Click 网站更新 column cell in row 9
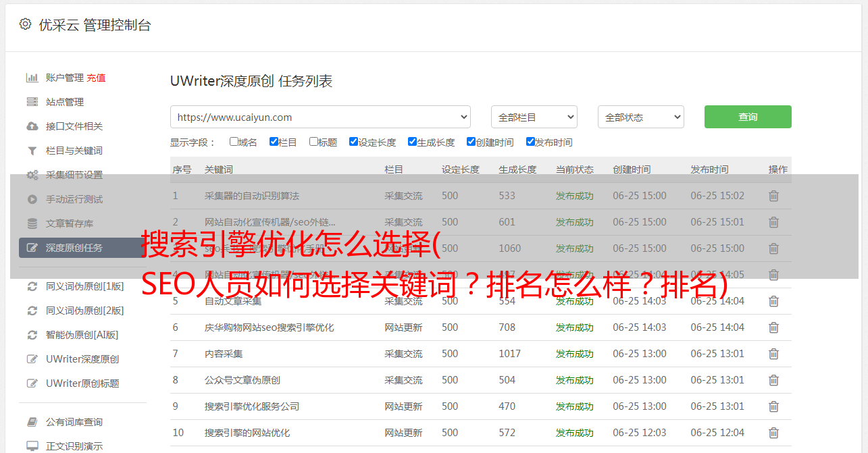Viewport: 868px width, 453px height. tap(404, 406)
